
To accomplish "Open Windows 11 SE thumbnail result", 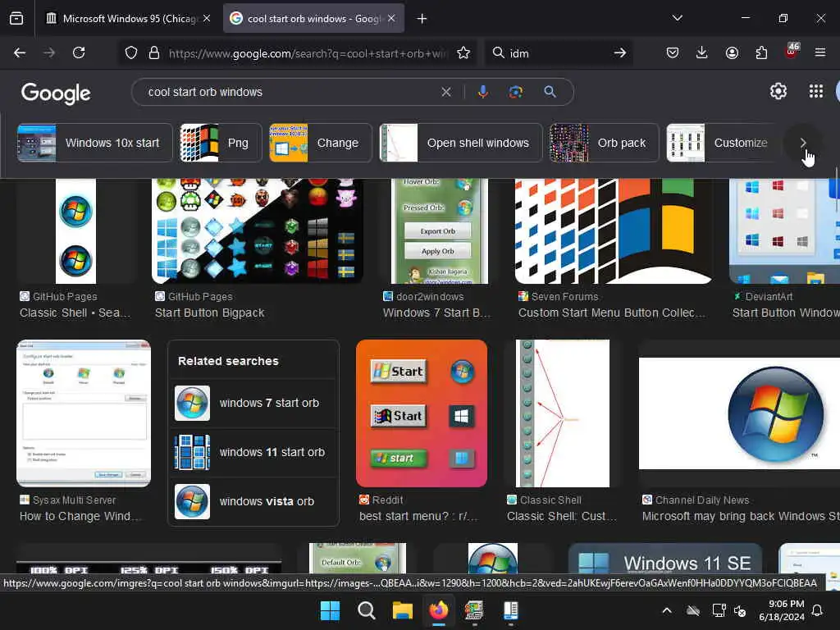I will click(664, 558).
